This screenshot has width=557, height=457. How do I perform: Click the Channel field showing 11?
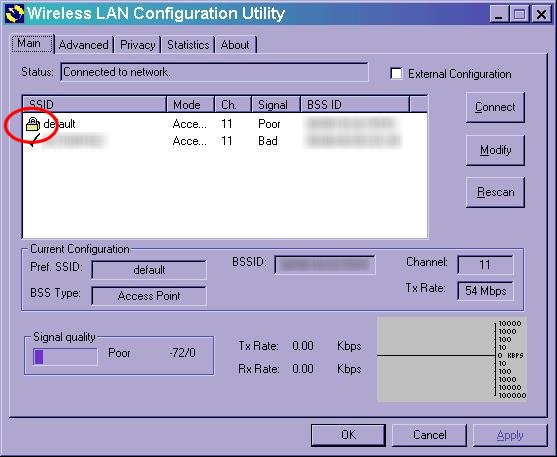(485, 265)
